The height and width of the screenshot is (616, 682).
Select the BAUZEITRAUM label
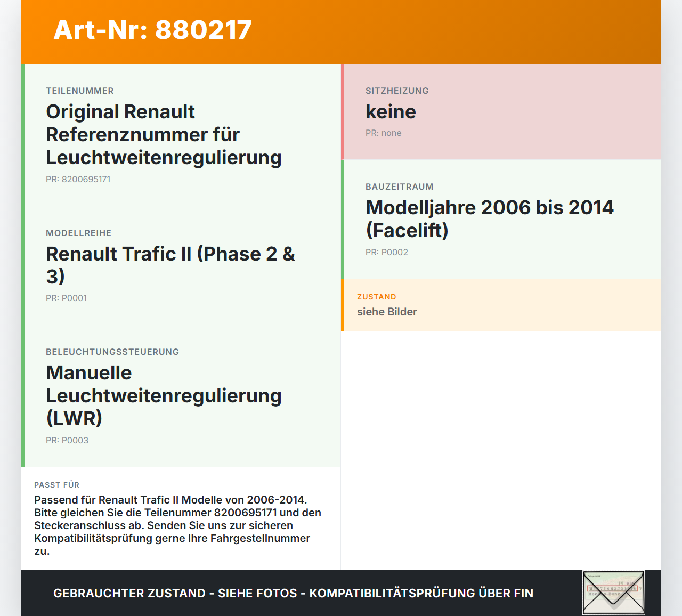click(x=400, y=187)
